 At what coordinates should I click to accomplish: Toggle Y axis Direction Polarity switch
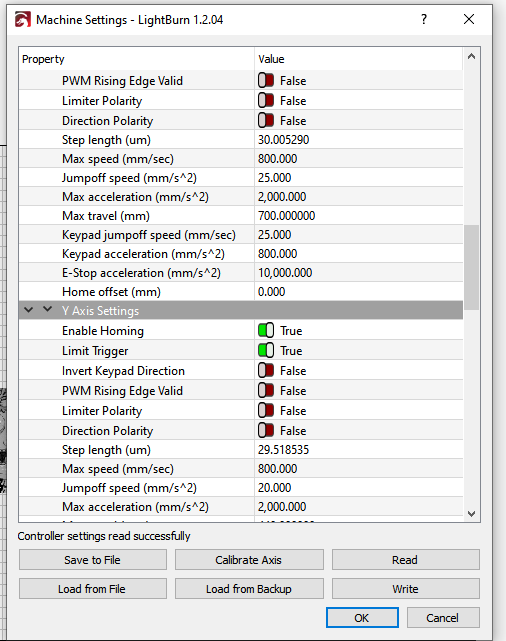[x=266, y=430]
